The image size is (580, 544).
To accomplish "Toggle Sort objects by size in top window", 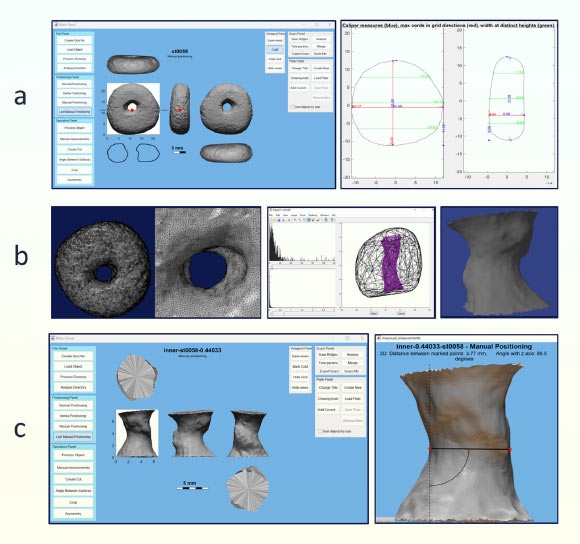I will point(306,107).
